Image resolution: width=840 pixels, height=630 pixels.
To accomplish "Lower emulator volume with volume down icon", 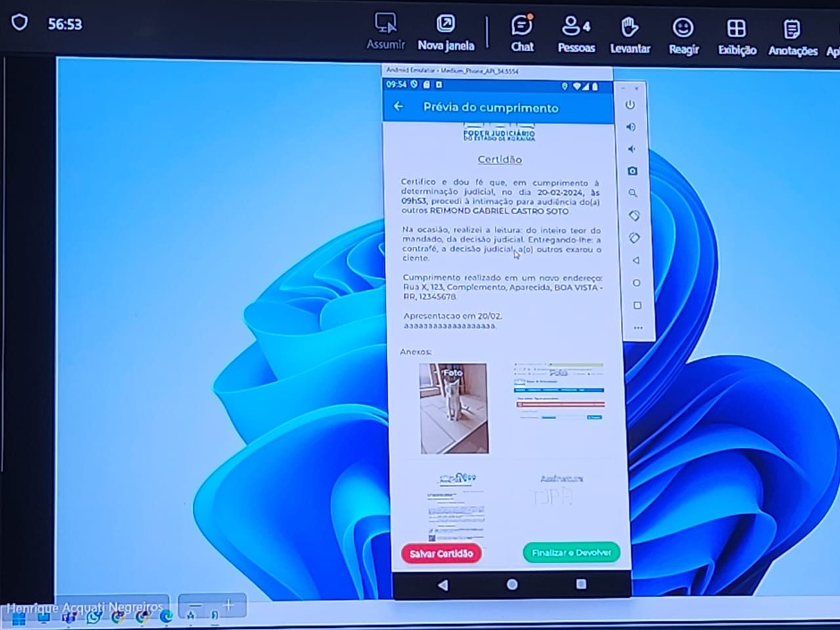I will pyautogui.click(x=631, y=149).
